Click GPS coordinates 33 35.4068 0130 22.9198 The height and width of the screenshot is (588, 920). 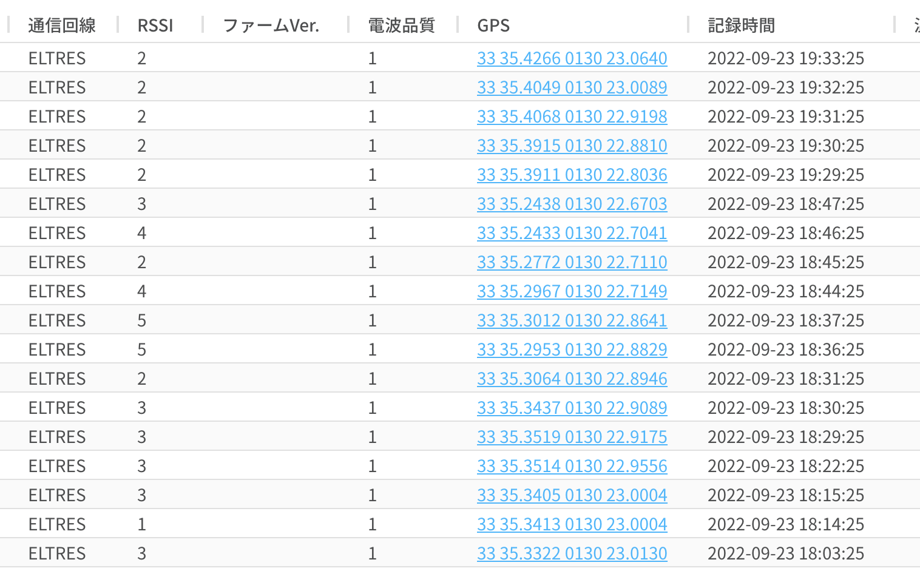(572, 117)
